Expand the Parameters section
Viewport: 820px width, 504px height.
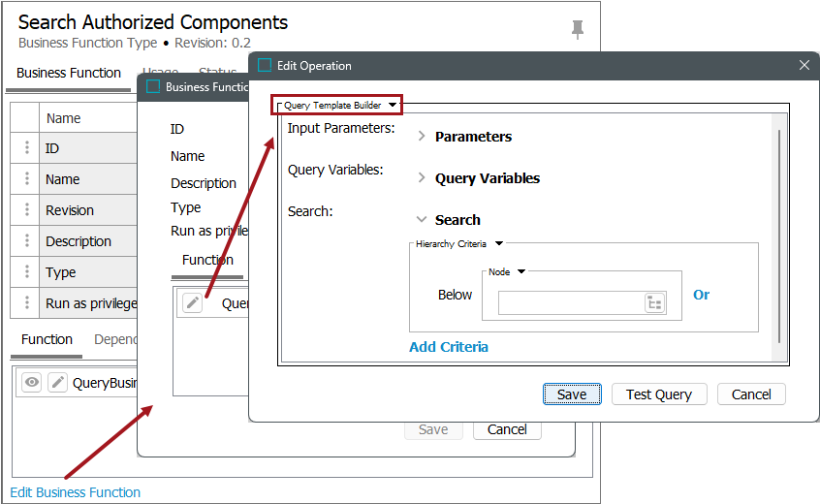[422, 137]
